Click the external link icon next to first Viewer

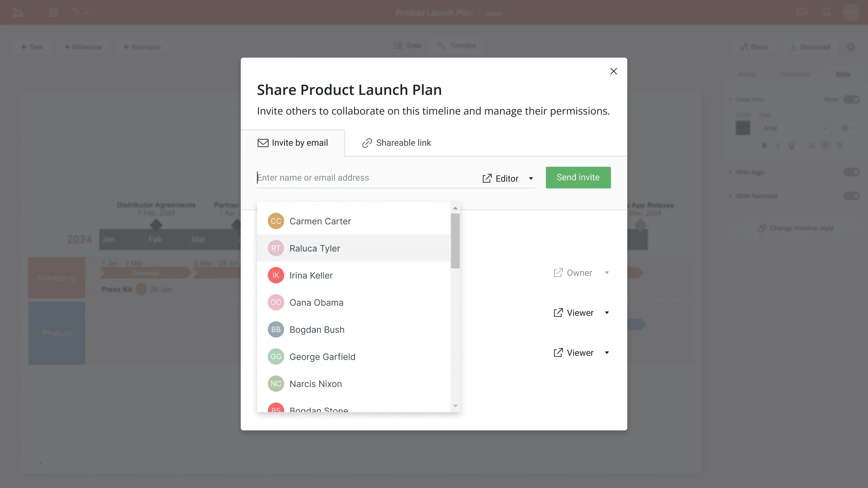(x=558, y=312)
